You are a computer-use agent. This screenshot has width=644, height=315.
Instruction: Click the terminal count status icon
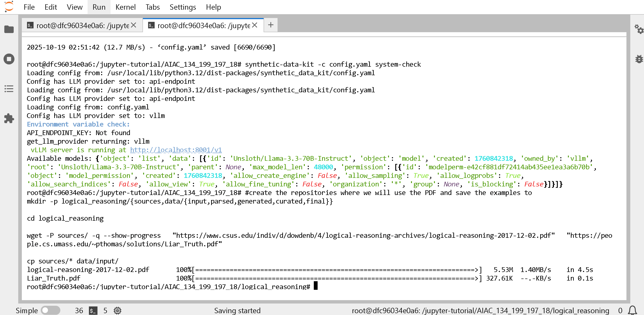(93, 310)
